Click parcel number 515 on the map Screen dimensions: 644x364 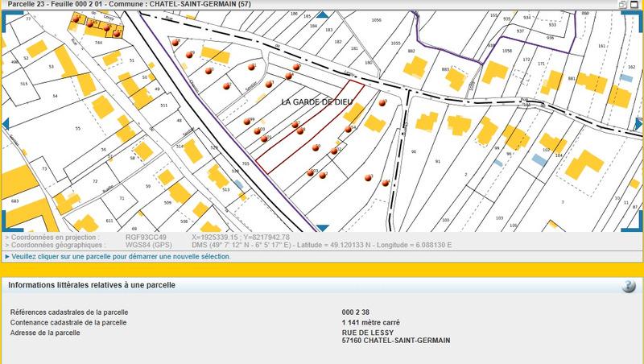click(24, 84)
